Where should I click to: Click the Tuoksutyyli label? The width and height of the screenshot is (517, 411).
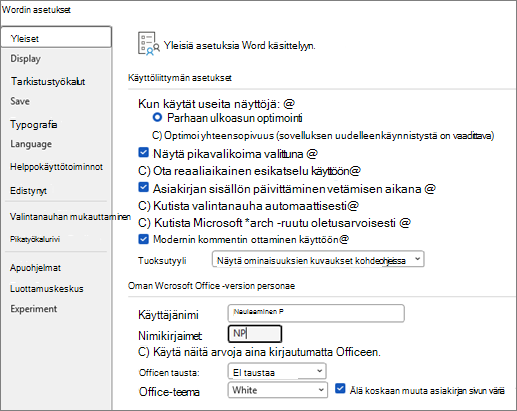click(x=162, y=260)
